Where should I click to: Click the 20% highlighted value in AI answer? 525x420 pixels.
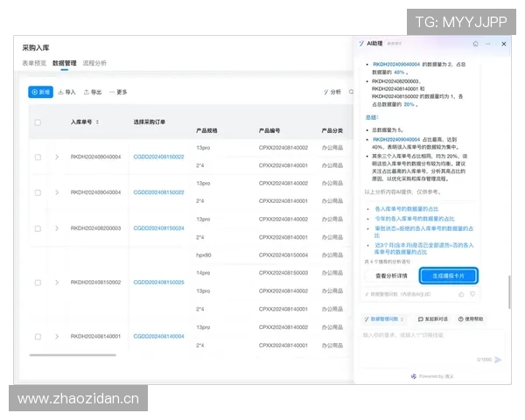409,104
